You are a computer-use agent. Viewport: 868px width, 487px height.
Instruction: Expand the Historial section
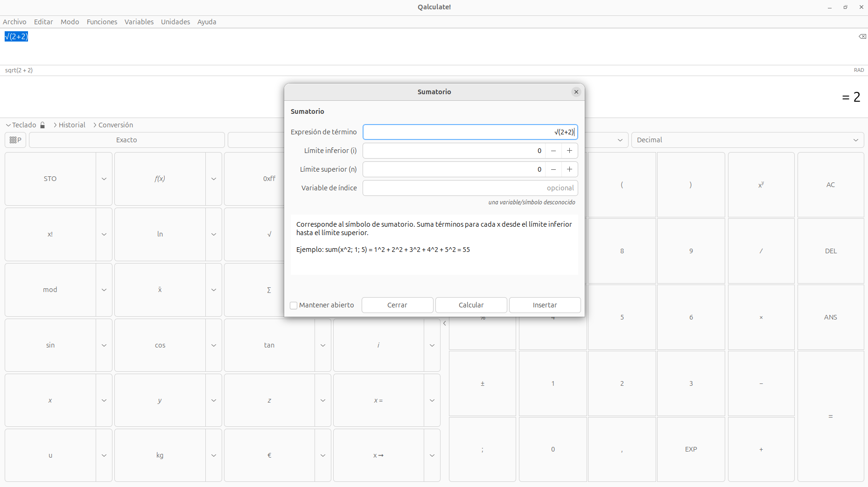(69, 125)
